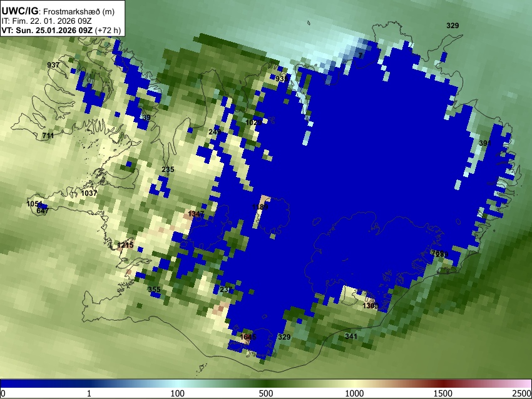This screenshot has height=399, width=532.
Task: Click the 100 tick on the color scale
Action: [x=178, y=393]
